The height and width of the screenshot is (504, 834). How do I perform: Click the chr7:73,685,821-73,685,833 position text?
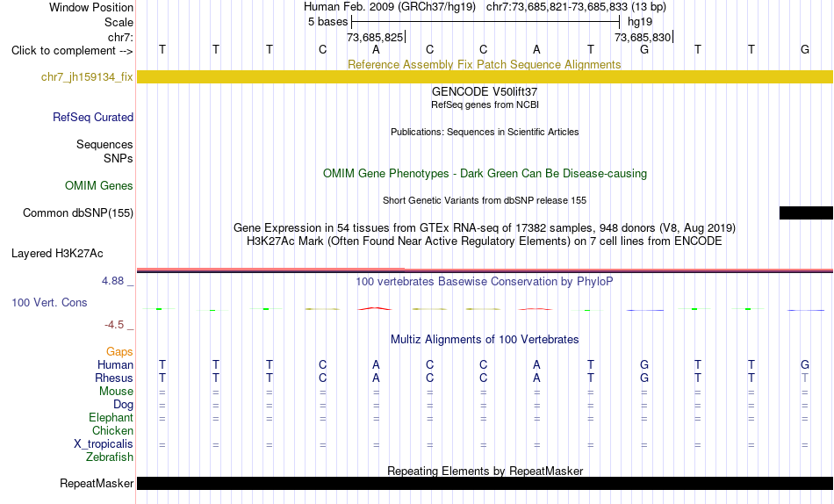(557, 7)
